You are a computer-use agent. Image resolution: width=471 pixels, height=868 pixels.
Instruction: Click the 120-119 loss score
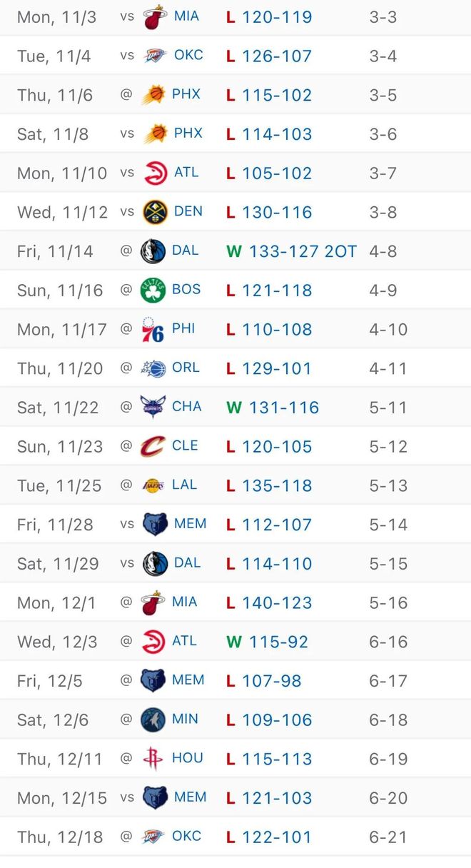coord(277,16)
